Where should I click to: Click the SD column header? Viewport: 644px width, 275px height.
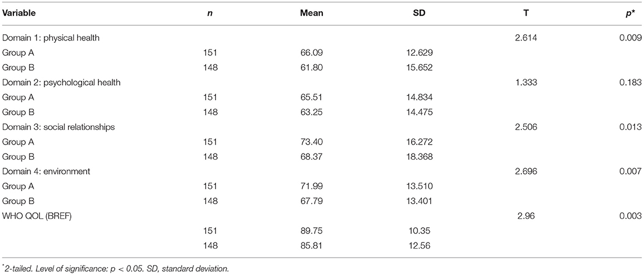420,13
